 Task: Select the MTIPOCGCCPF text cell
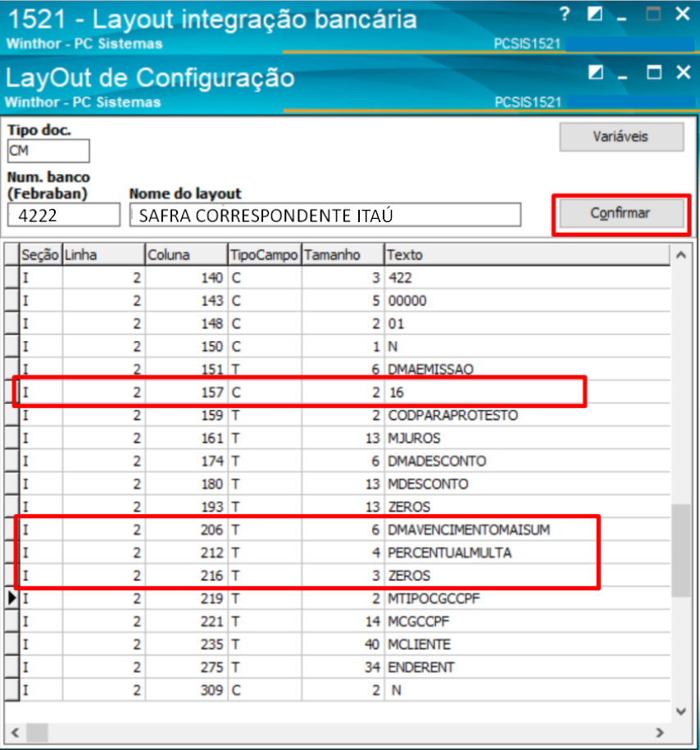coord(527,599)
